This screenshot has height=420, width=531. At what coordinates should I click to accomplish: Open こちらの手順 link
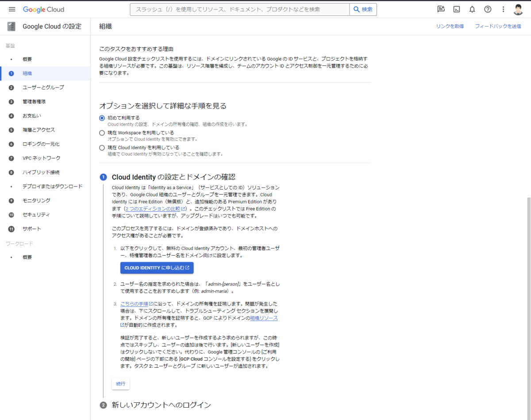point(137,304)
